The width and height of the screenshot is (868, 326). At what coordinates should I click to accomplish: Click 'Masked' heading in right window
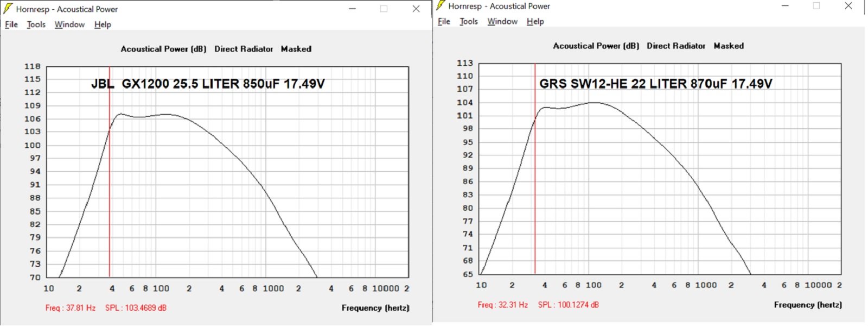(x=729, y=46)
